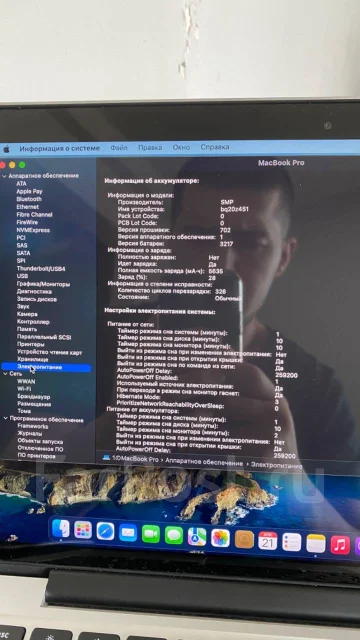The image size is (360, 640).
Task: Select USB in the sidebar
Action: (x=22, y=276)
